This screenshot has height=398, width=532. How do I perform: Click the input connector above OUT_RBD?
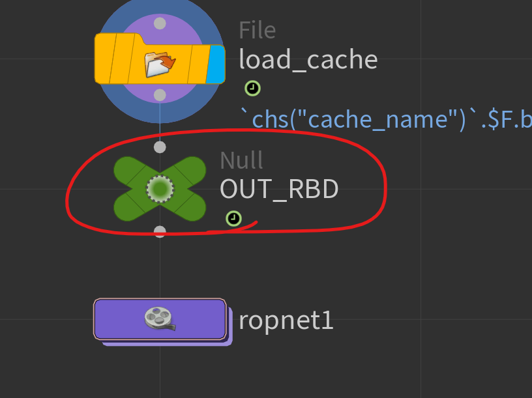pyautogui.click(x=160, y=147)
